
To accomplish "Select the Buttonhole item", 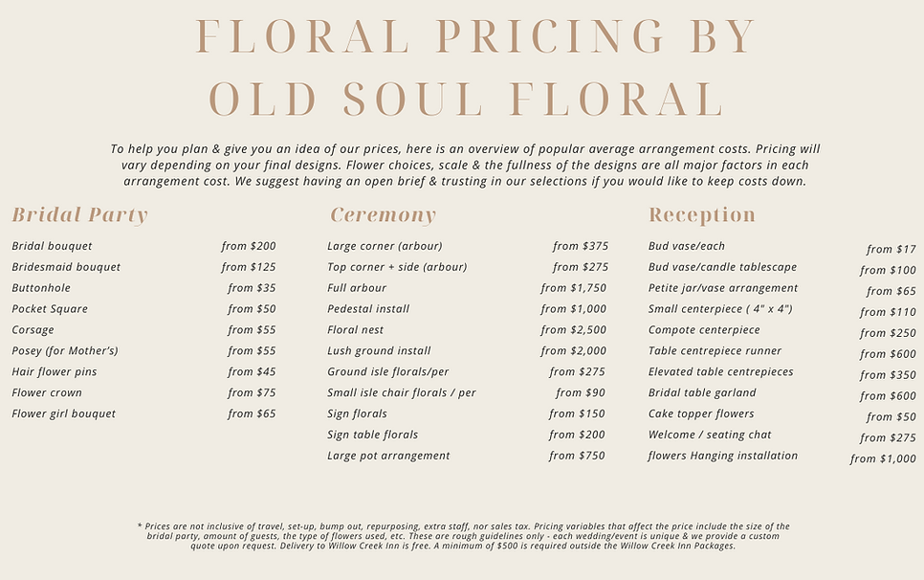I will tap(41, 288).
